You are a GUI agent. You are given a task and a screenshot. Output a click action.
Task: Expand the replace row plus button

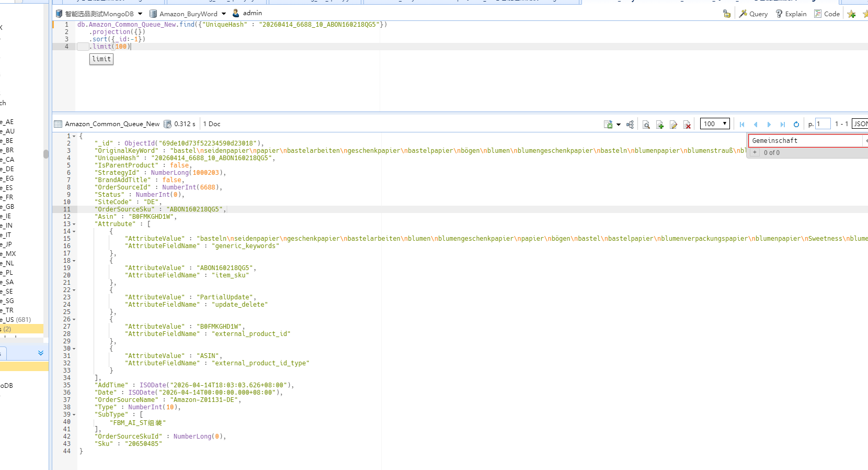click(755, 153)
